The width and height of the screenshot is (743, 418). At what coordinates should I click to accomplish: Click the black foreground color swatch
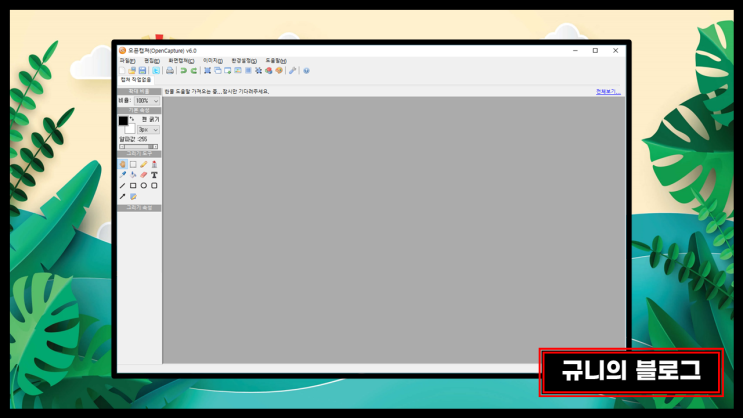pos(123,121)
